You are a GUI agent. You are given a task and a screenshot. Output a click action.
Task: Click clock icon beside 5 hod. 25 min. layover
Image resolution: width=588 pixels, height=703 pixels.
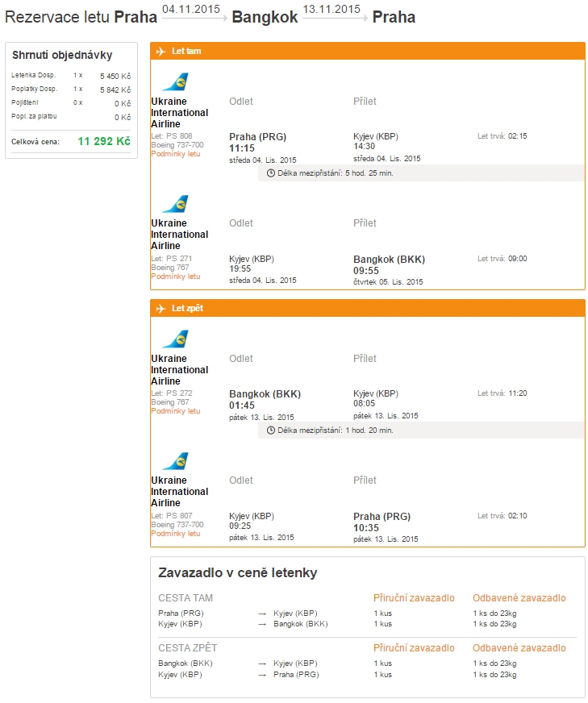click(271, 173)
